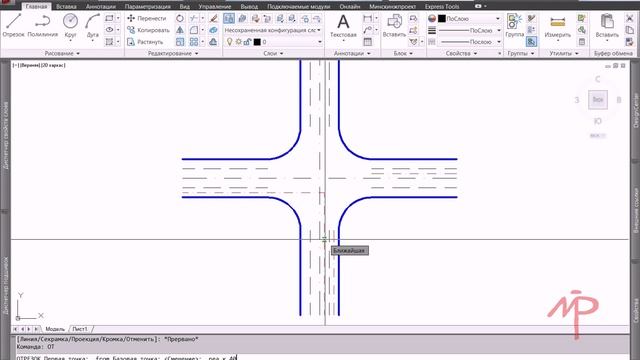640x360 pixels.
Task: Expand the Аннотации panel dropdown
Action: tap(352, 53)
